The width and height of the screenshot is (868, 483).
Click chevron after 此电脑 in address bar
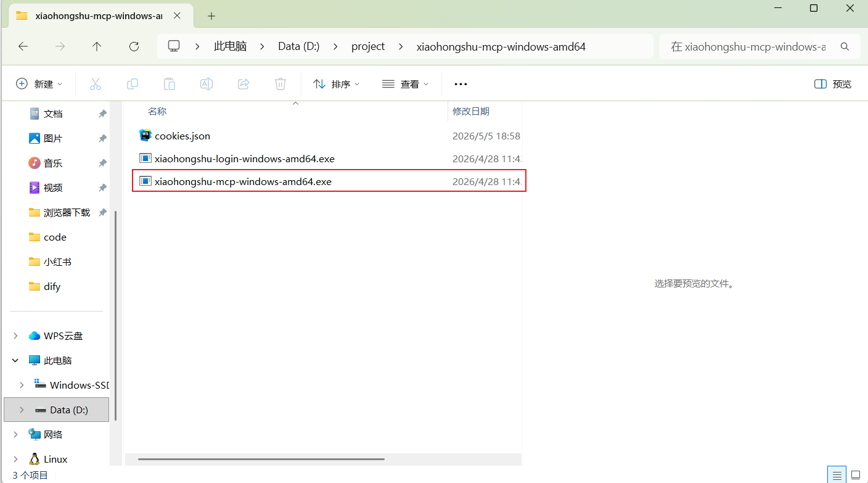pyautogui.click(x=262, y=46)
